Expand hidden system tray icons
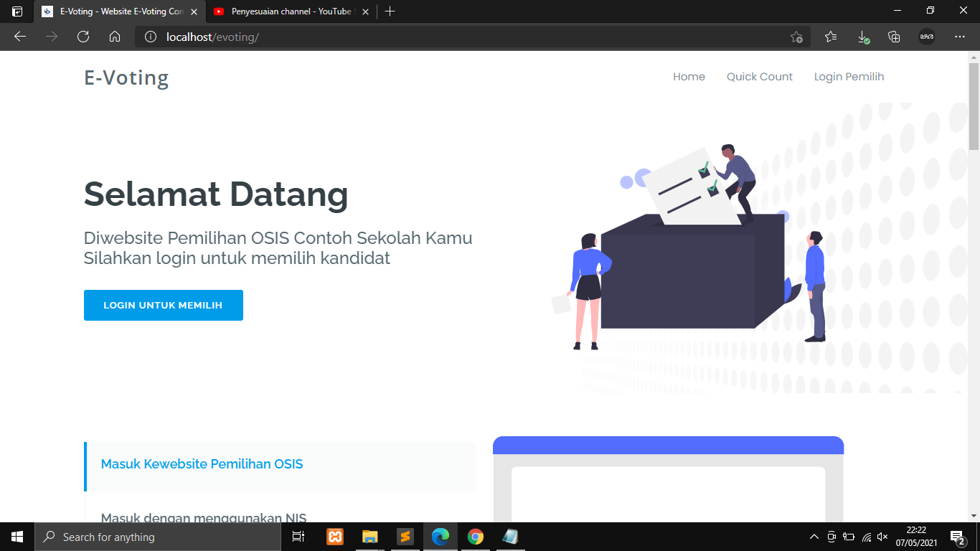Image resolution: width=980 pixels, height=551 pixels. coord(814,536)
